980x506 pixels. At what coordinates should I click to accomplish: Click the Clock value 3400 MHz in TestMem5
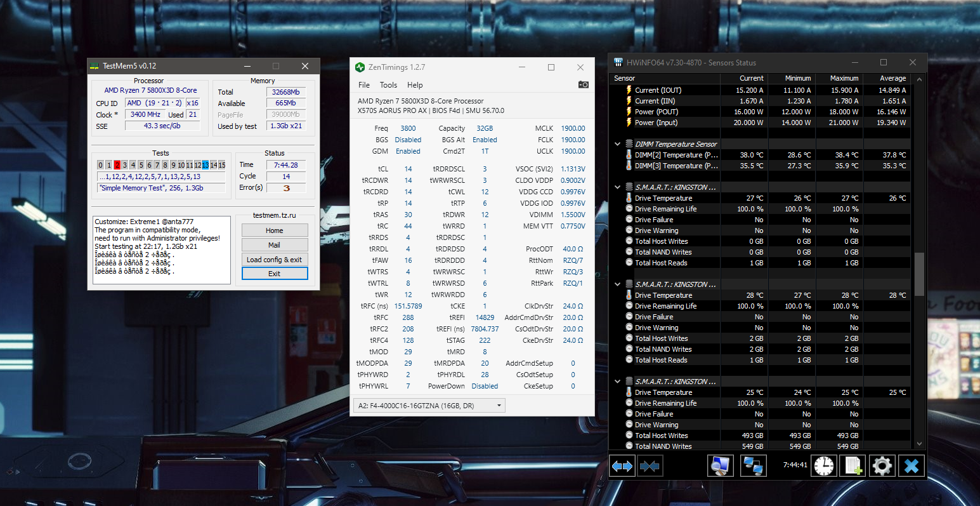pos(145,115)
